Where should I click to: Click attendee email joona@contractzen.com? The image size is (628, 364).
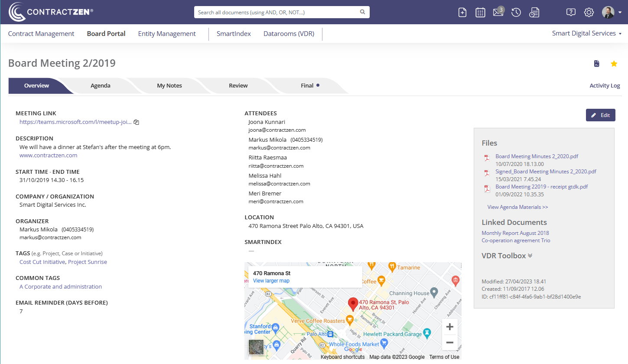(277, 130)
